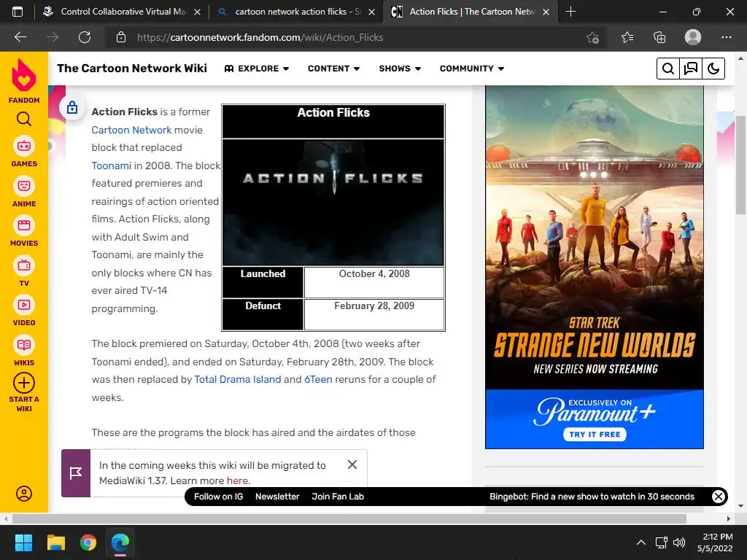Close the Control Collaborative Virtual Machine tab
Screen dimensions: 747x560
point(197,12)
